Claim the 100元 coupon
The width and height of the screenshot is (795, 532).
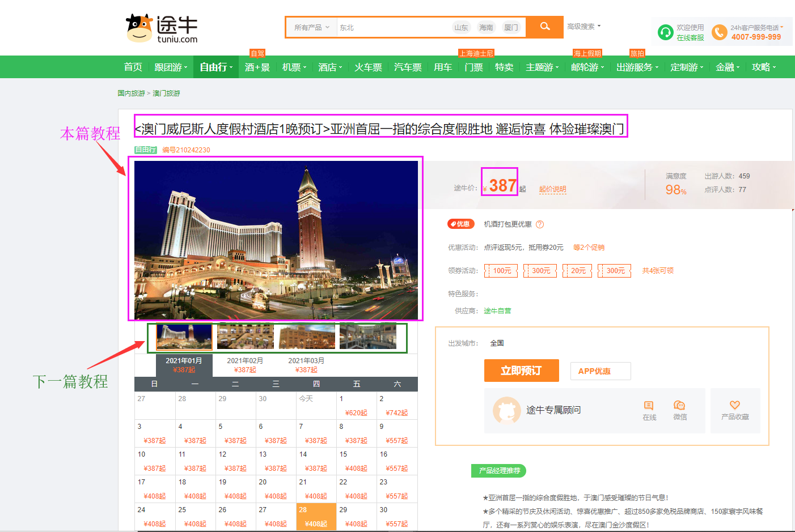[x=502, y=271]
